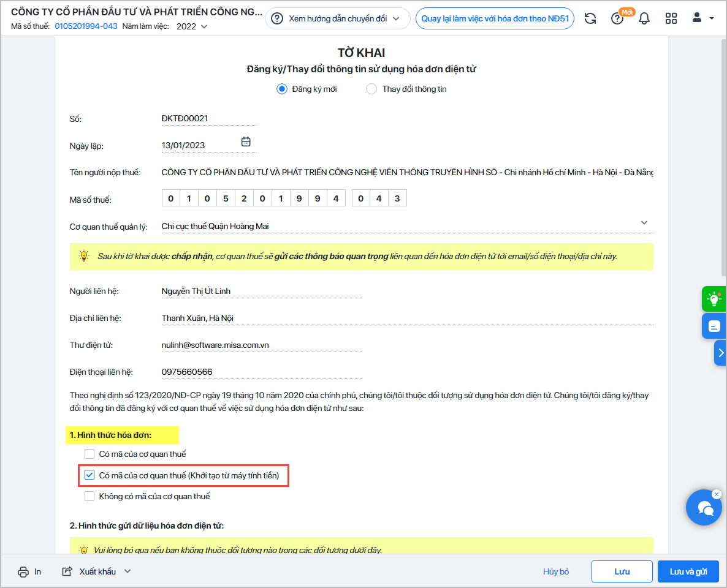Screen dimensions: 727x588
Task: Expand the Xuất khẩu export dropdown
Action: pos(128,571)
